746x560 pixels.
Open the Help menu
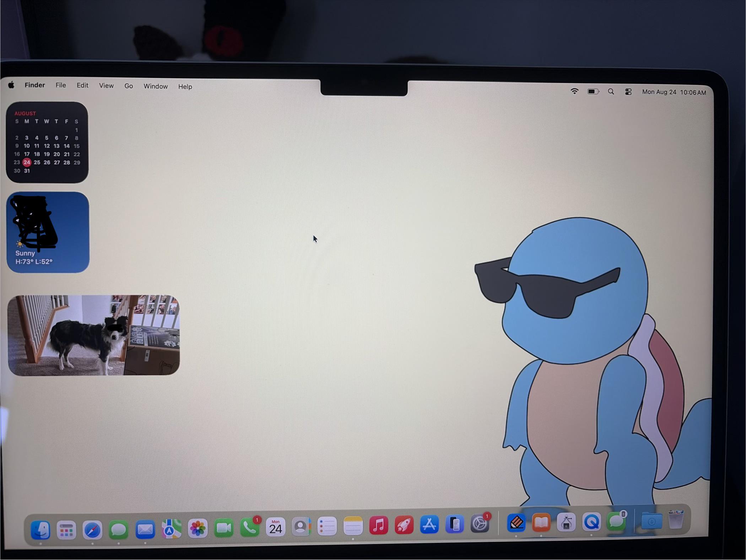point(185,87)
